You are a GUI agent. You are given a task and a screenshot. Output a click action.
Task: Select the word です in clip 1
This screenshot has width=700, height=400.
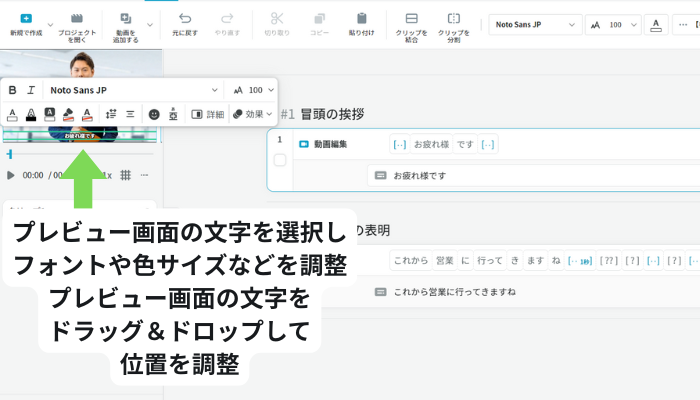pos(465,144)
